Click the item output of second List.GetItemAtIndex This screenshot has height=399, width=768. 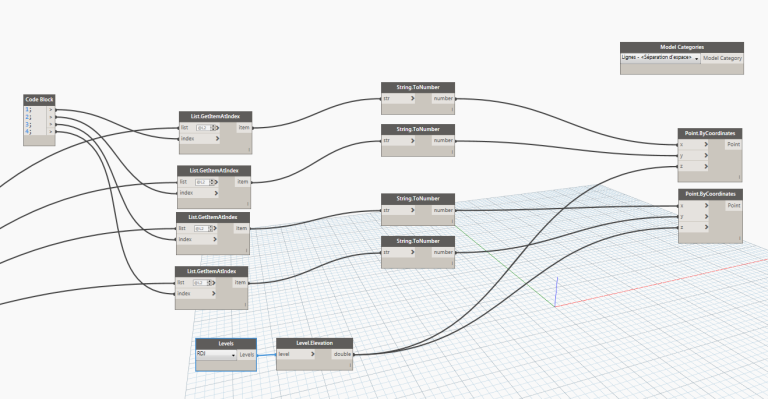point(243,182)
